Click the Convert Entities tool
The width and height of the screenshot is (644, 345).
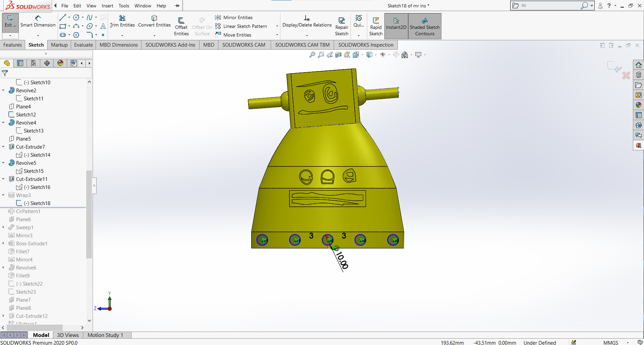click(x=154, y=21)
